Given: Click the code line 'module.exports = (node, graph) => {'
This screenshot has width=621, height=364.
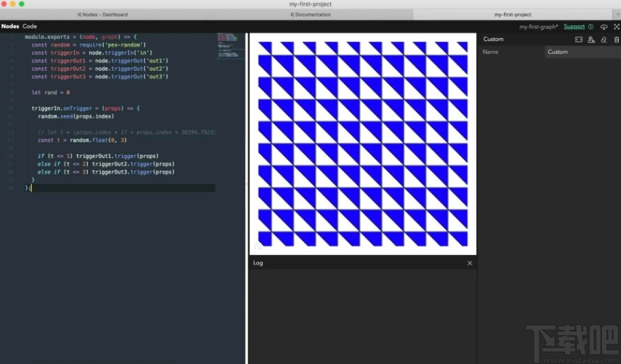Looking at the screenshot, I should coord(81,37).
